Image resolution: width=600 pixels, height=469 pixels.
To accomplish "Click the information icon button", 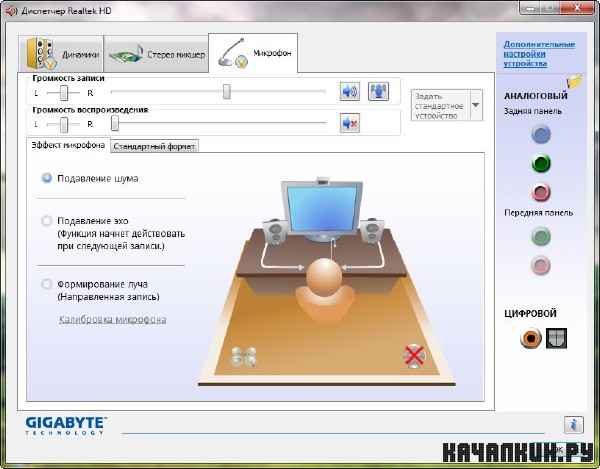I will [574, 425].
